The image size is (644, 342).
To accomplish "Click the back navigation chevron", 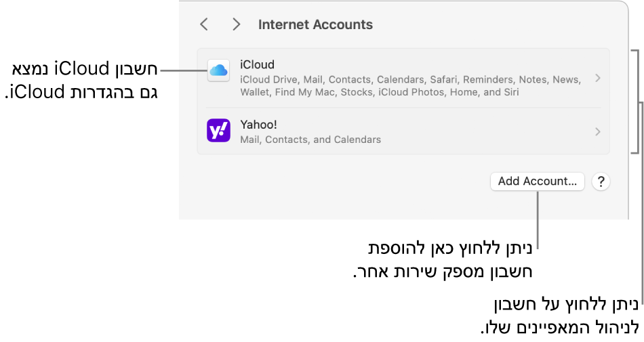I will pyautogui.click(x=204, y=24).
